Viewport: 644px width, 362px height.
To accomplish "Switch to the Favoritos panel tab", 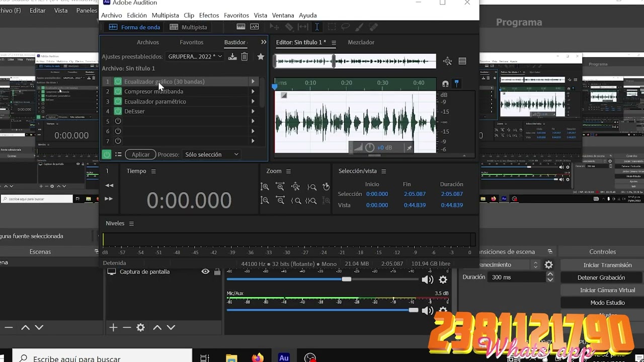I will tap(192, 42).
